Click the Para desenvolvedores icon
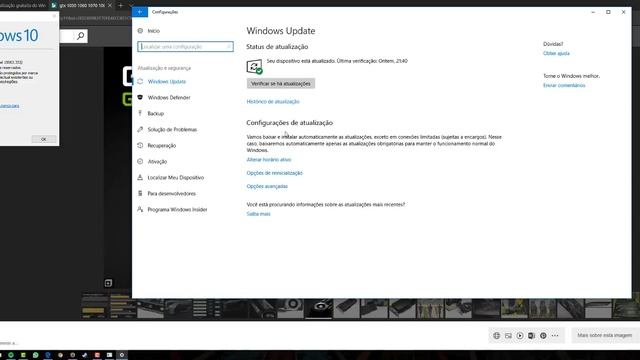The width and height of the screenshot is (640, 360). point(140,193)
